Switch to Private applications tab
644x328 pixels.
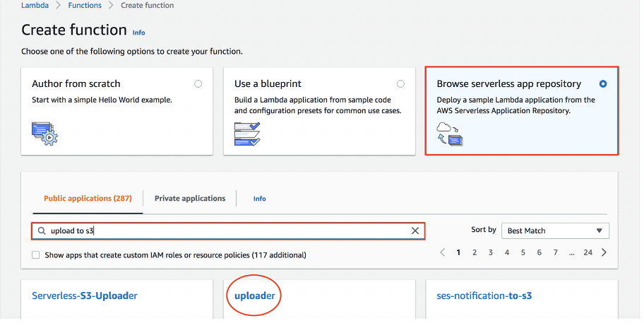[x=190, y=199]
